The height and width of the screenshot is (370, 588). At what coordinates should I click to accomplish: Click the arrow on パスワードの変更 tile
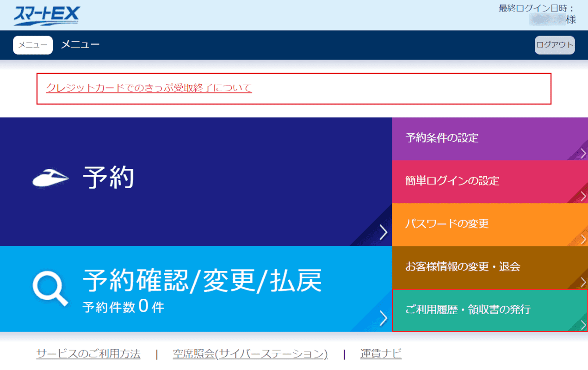pos(583,240)
